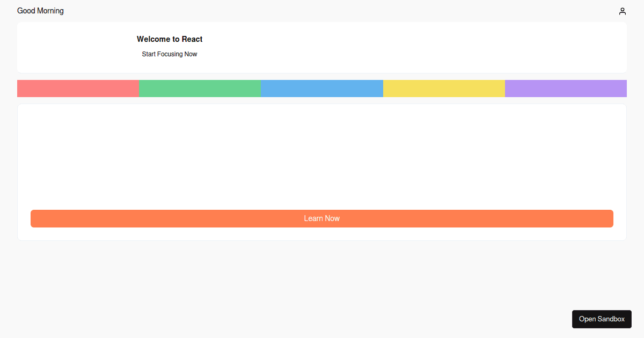644x338 pixels.
Task: Open the account menu via person icon
Action: [622, 11]
